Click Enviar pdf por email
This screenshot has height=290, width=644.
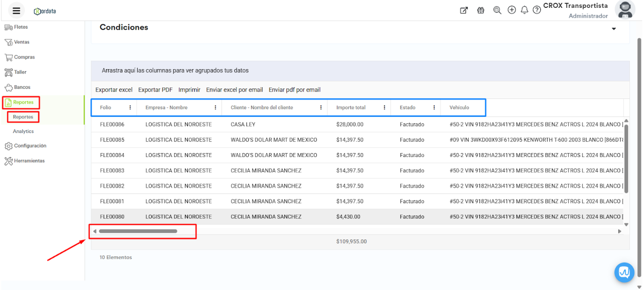[294, 90]
